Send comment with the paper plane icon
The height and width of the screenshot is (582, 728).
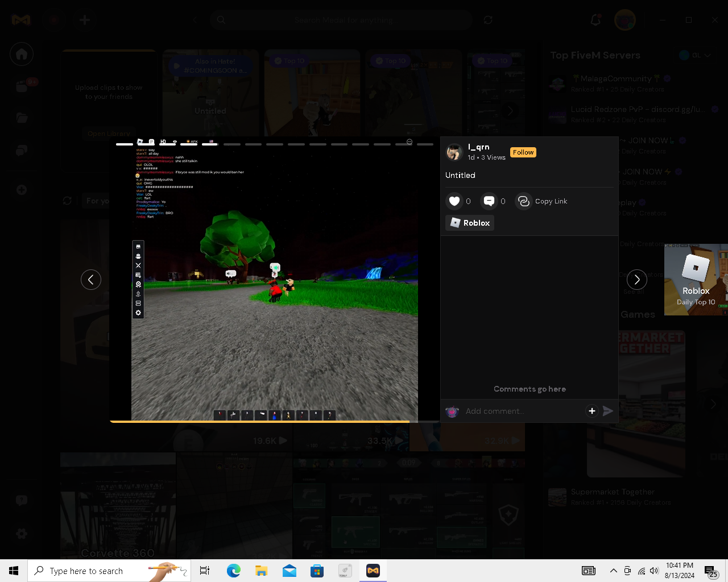point(608,411)
